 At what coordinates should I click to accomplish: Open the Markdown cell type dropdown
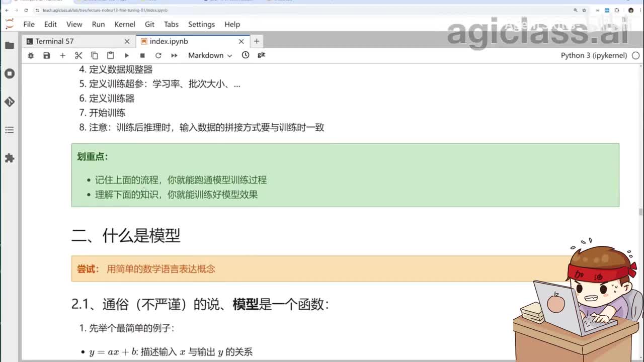tap(210, 55)
